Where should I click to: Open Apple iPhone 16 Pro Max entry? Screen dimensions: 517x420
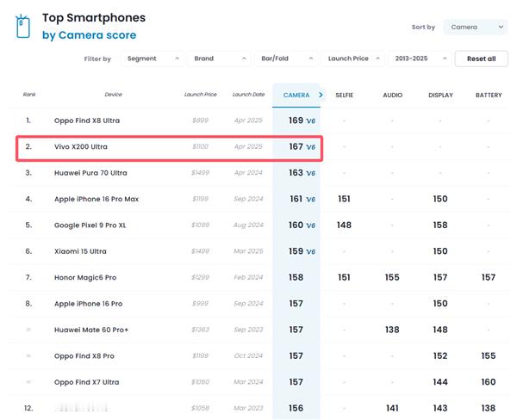tap(97, 199)
